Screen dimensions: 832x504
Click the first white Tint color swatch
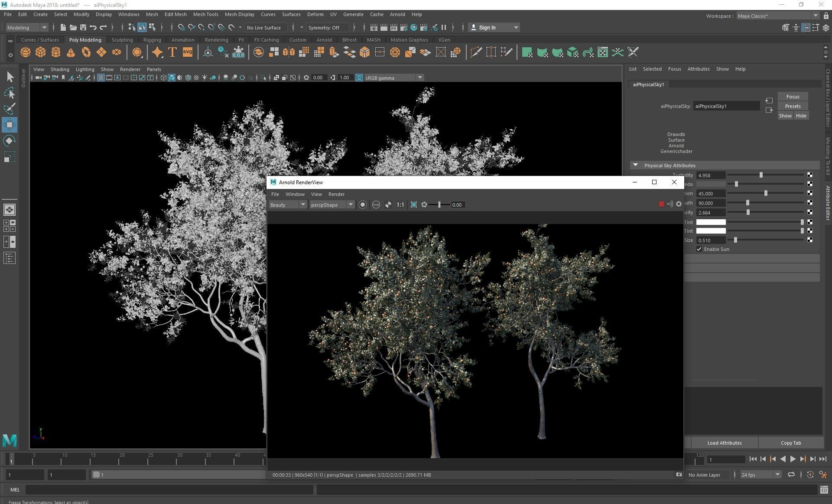click(x=711, y=222)
